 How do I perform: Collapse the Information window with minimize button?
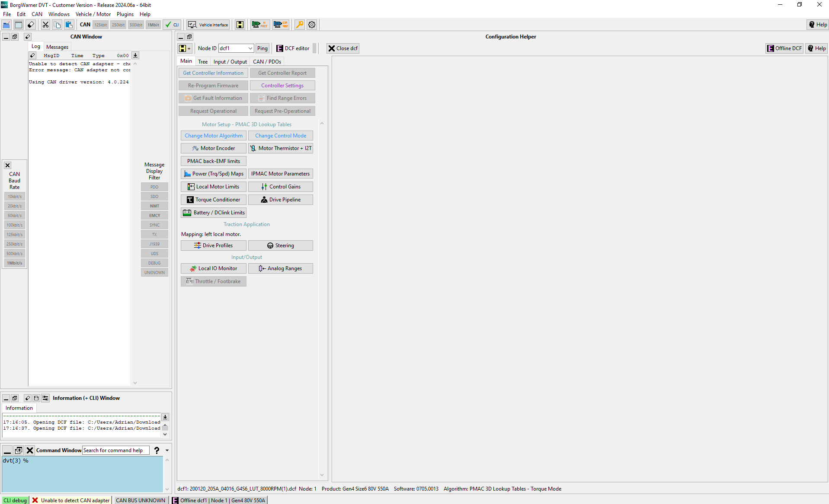pos(6,398)
